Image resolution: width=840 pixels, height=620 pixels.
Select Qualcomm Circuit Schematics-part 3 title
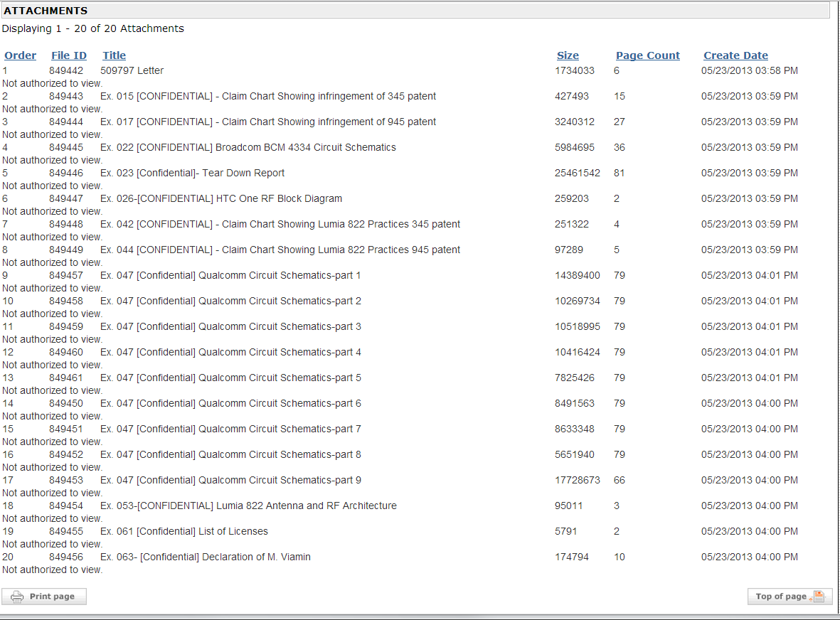tap(230, 326)
